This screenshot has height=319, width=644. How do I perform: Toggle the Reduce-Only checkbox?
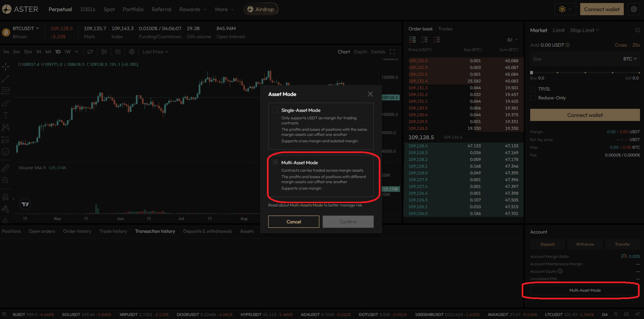pos(533,98)
